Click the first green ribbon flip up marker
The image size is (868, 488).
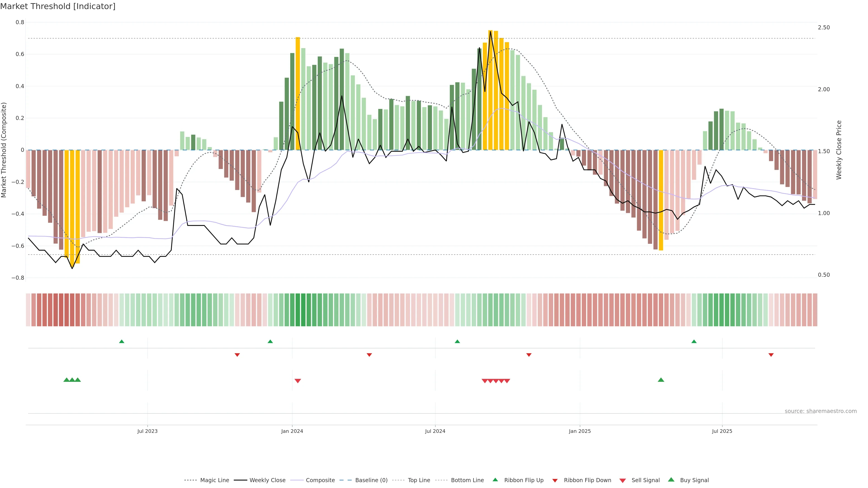coord(122,342)
